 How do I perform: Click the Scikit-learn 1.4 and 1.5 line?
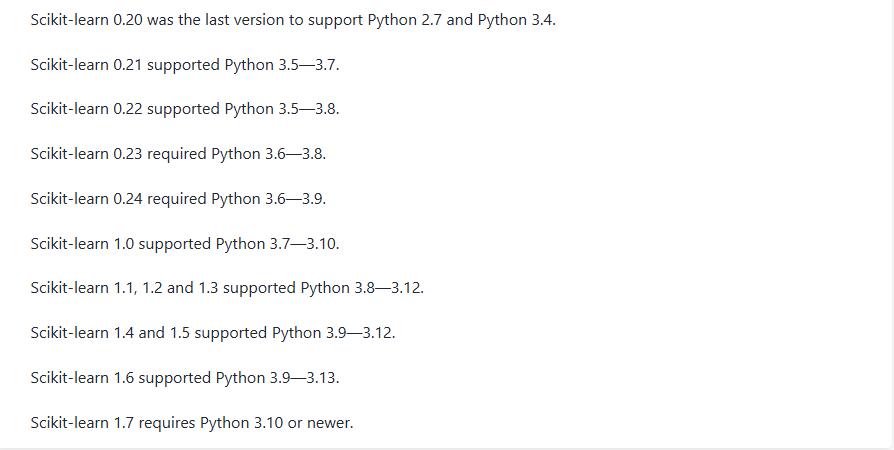[213, 333]
